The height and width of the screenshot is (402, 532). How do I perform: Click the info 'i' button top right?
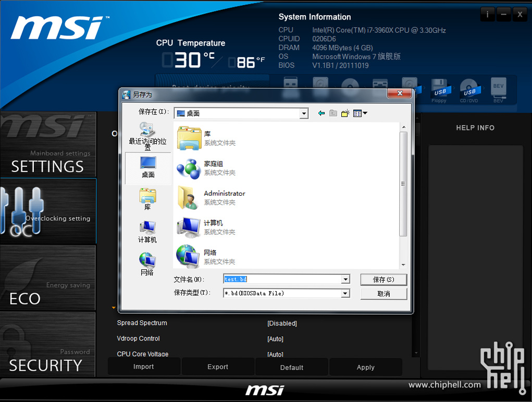[488, 14]
